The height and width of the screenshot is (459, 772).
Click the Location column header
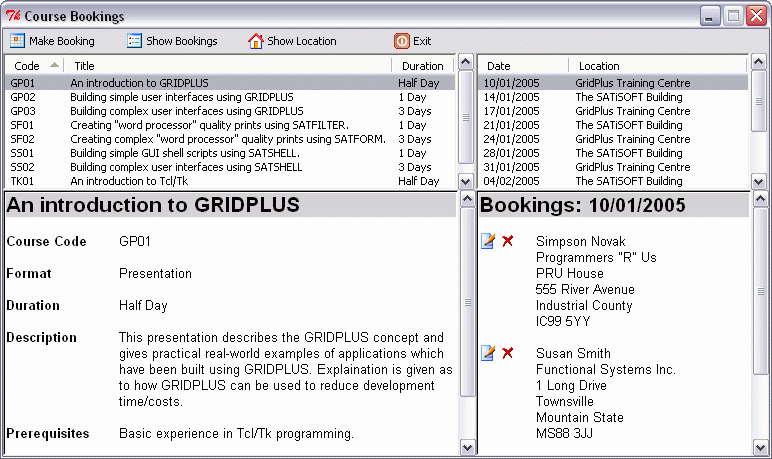pyautogui.click(x=658, y=66)
